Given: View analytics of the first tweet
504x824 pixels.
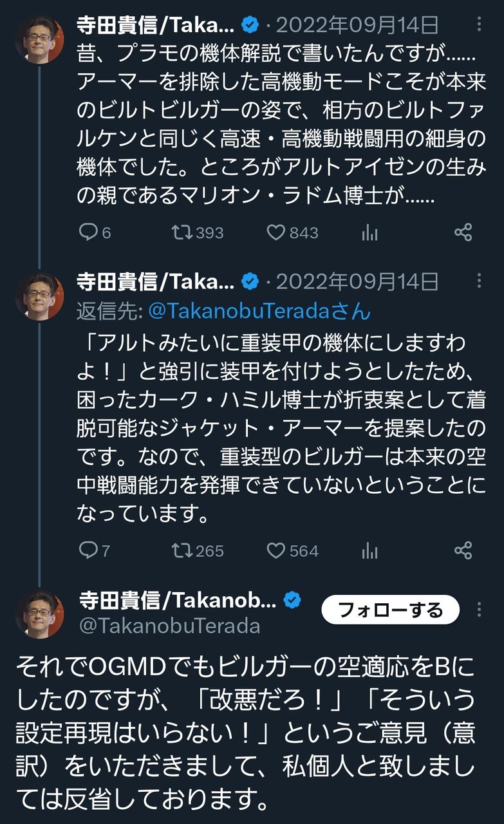Looking at the screenshot, I should 370,233.
